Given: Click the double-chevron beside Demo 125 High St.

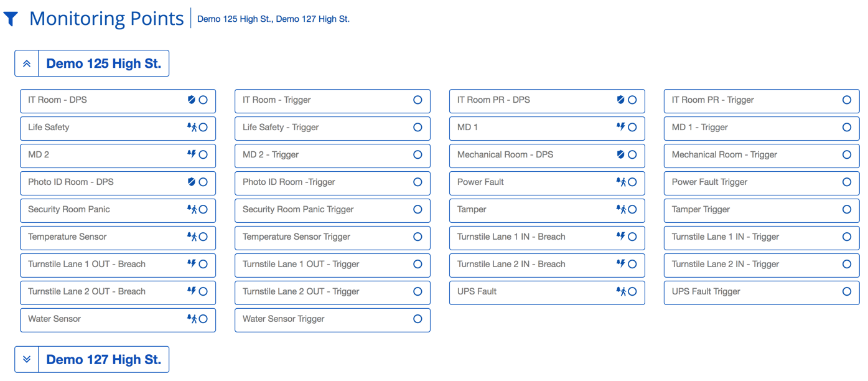Looking at the screenshot, I should tap(26, 63).
